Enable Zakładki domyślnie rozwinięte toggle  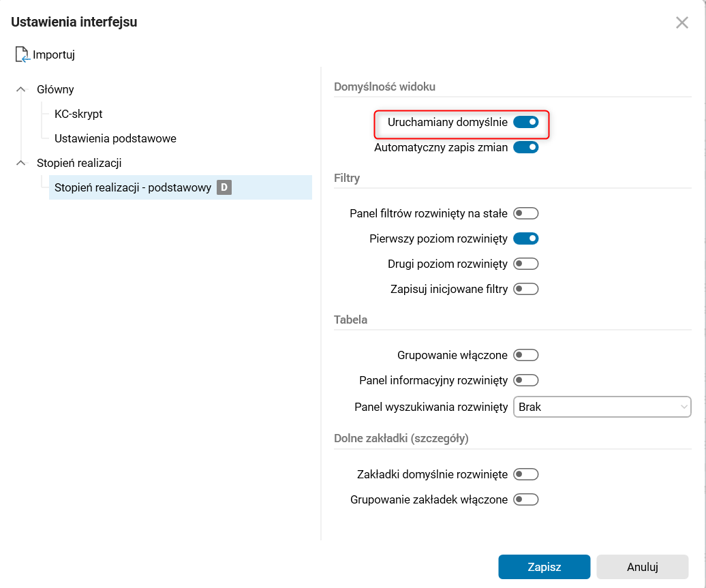[525, 474]
